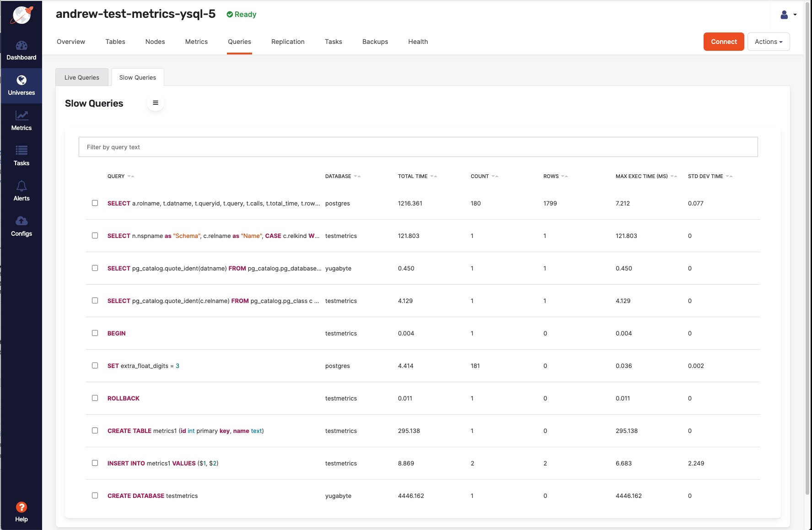Viewport: 812px width, 530px height.
Task: Sort by the ROWS column arrows
Action: point(565,176)
